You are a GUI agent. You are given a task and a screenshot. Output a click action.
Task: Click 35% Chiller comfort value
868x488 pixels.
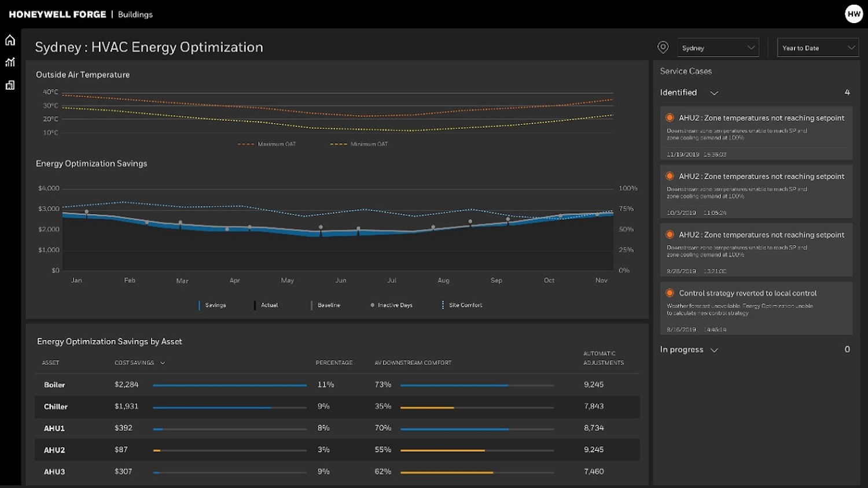coord(383,406)
